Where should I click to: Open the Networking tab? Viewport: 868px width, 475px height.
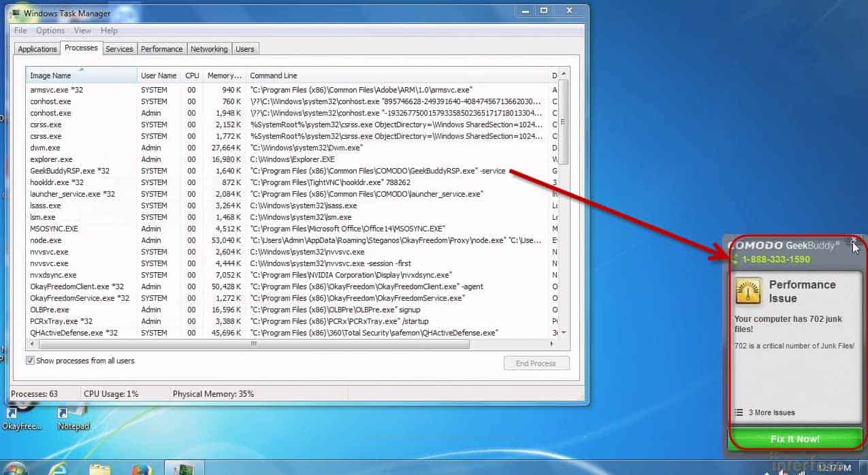[x=209, y=49]
